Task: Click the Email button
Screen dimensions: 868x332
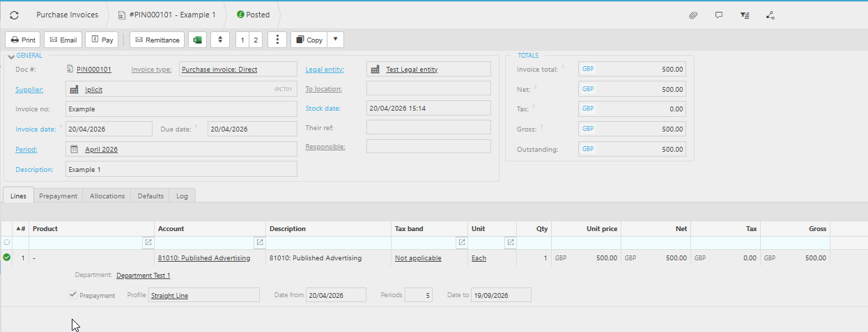Action: (63, 40)
